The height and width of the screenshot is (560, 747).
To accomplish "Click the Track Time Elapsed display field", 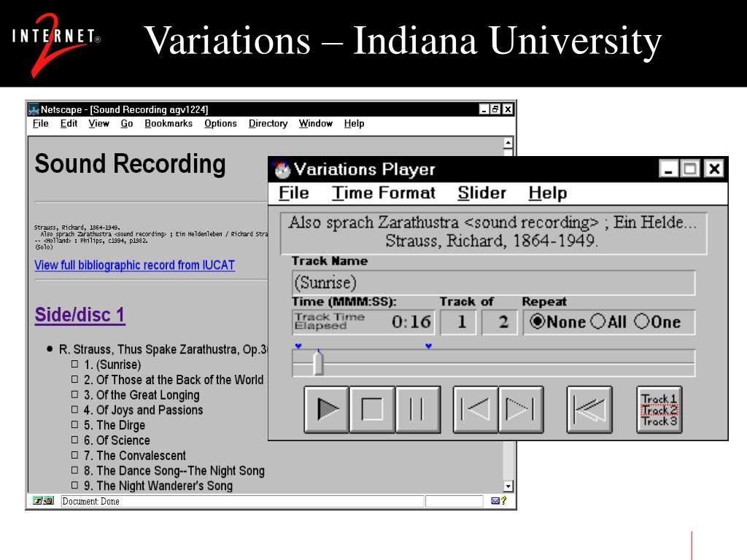I will (363, 322).
